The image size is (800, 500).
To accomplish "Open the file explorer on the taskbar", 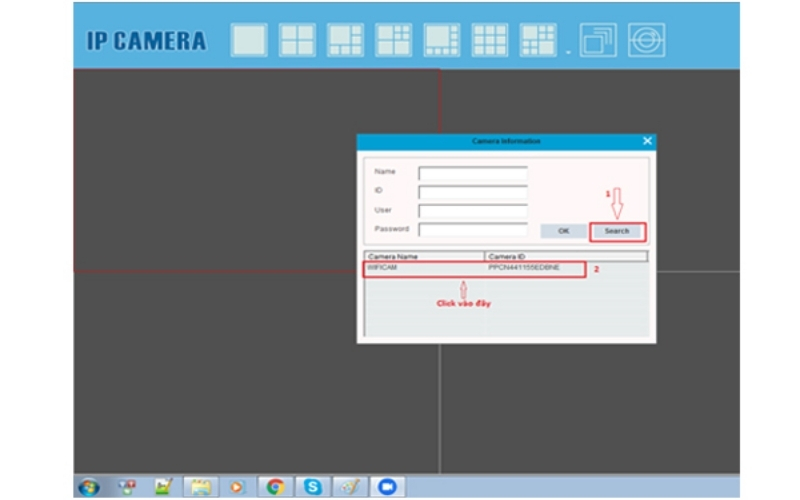I will tap(201, 487).
